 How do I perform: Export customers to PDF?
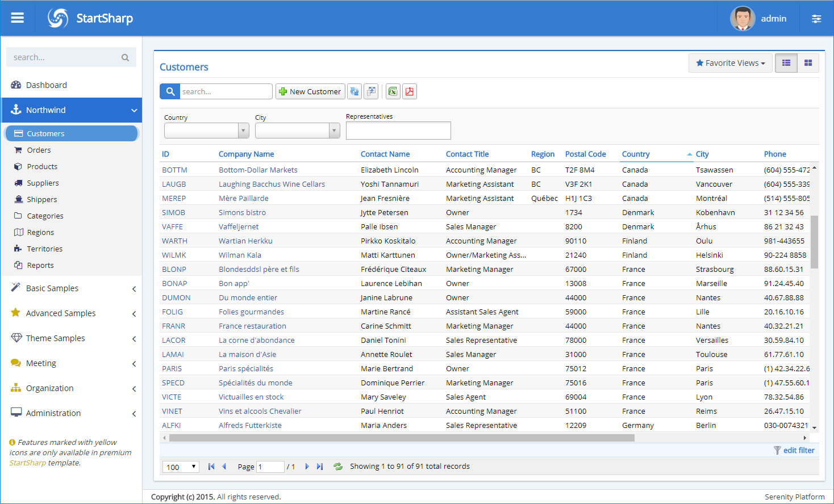(x=410, y=91)
